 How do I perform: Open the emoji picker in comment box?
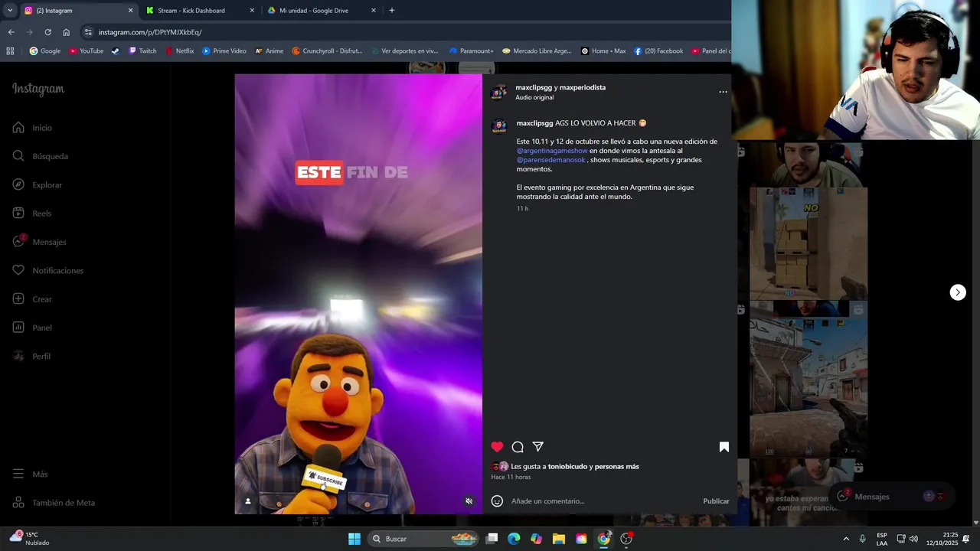click(497, 501)
